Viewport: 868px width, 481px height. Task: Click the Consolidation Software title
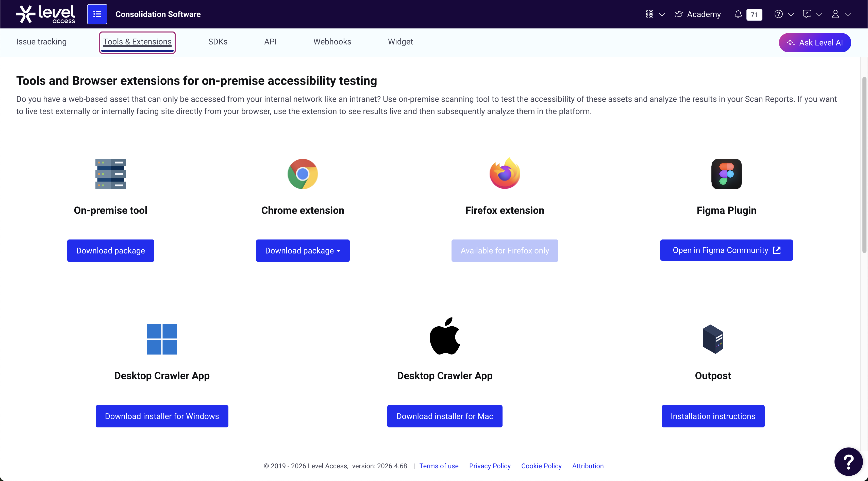158,14
